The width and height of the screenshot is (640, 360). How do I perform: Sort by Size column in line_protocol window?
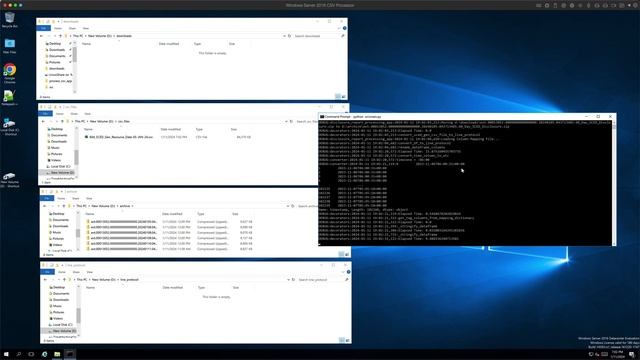pos(236,287)
